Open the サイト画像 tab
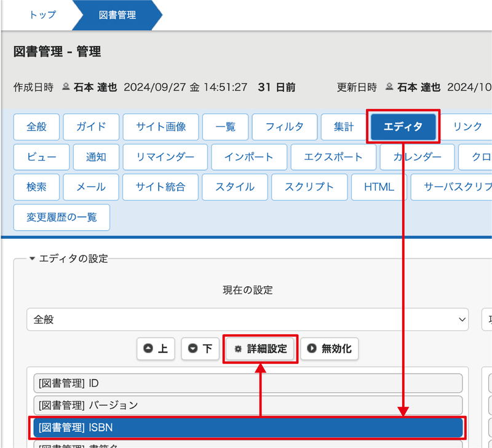The width and height of the screenshot is (492, 448). [x=161, y=127]
